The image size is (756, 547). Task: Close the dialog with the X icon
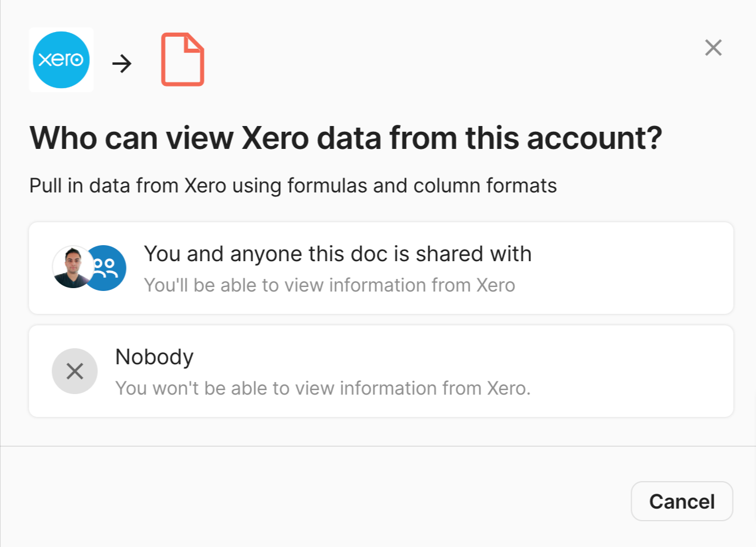click(x=713, y=48)
